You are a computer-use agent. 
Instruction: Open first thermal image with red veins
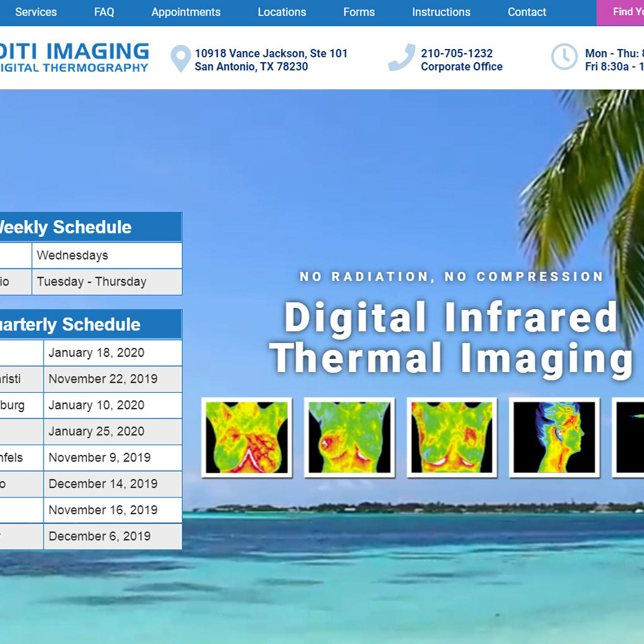point(247,438)
